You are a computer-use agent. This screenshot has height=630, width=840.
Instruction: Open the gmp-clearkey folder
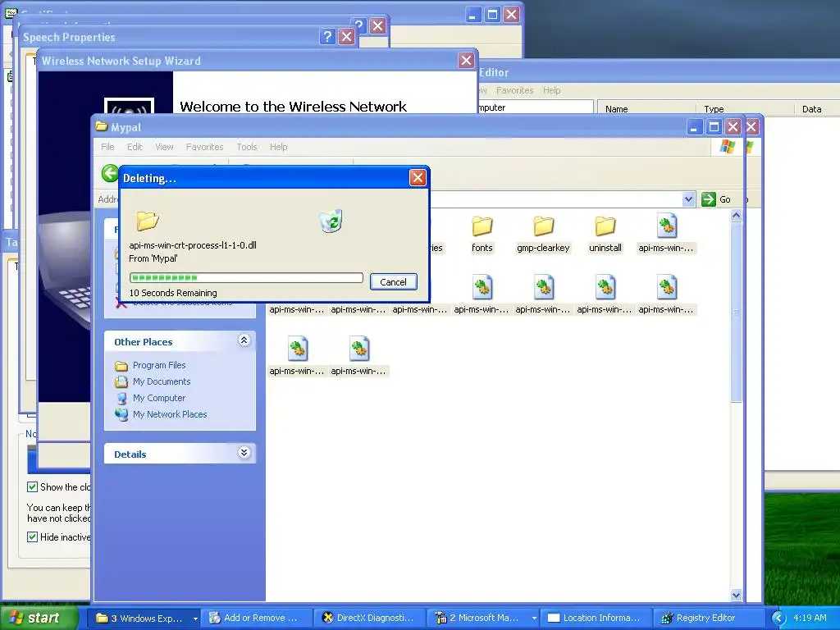point(543,234)
